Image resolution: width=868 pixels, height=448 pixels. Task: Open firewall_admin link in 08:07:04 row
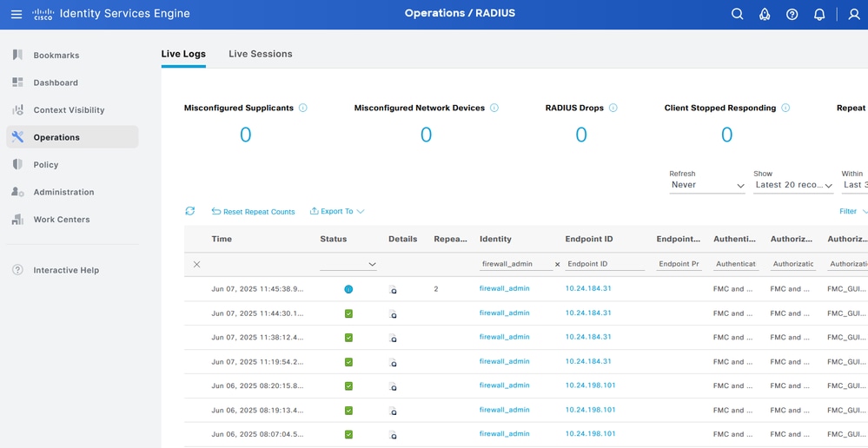[x=504, y=433]
